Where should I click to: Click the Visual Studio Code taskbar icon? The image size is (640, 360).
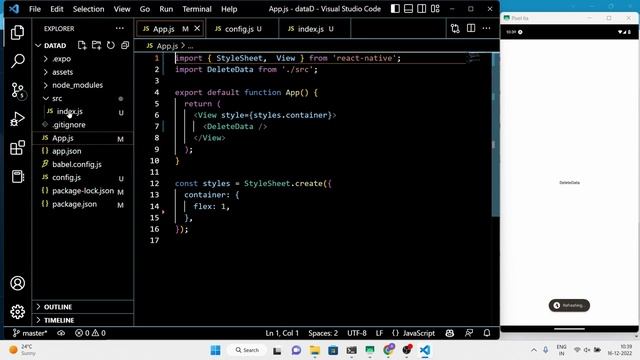coord(425,350)
